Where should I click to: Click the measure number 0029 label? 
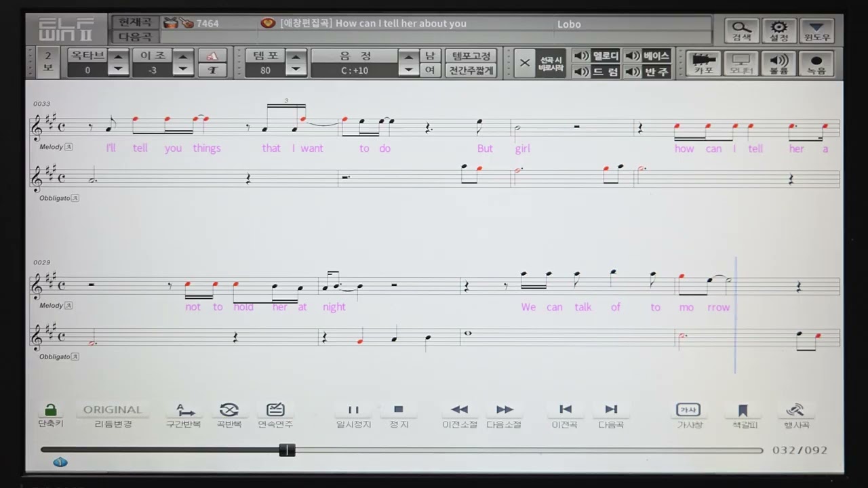pyautogui.click(x=41, y=262)
